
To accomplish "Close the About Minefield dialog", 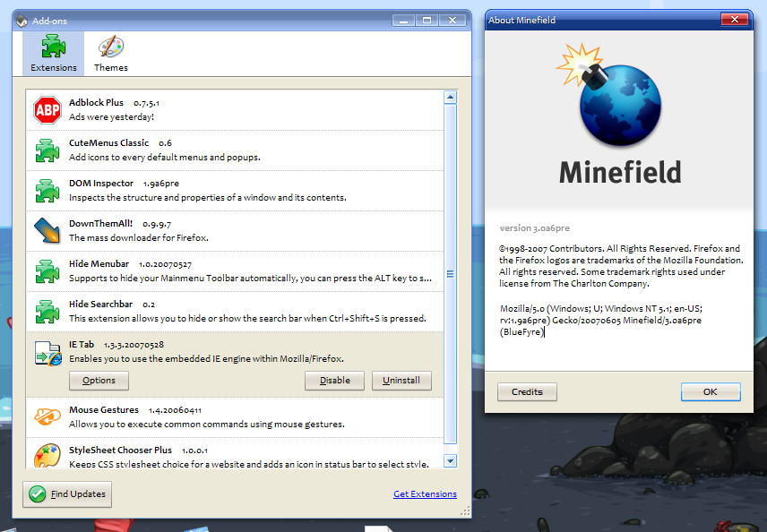I will tap(735, 20).
